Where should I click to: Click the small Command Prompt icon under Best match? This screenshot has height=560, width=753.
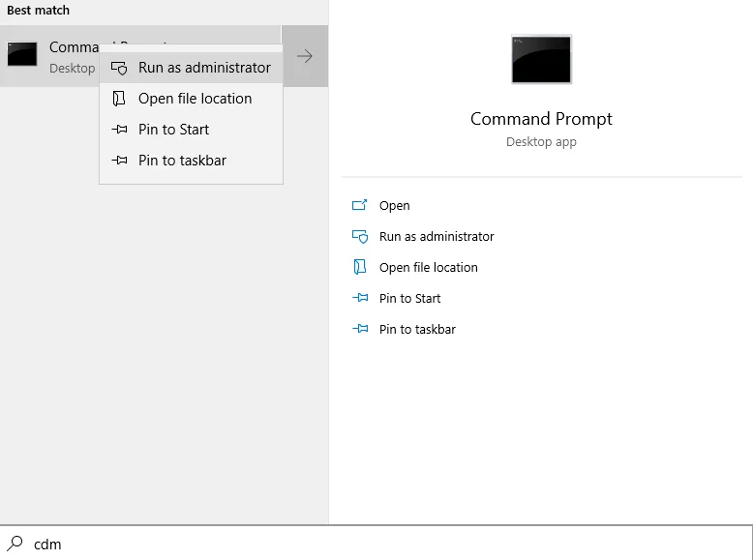[x=22, y=54]
